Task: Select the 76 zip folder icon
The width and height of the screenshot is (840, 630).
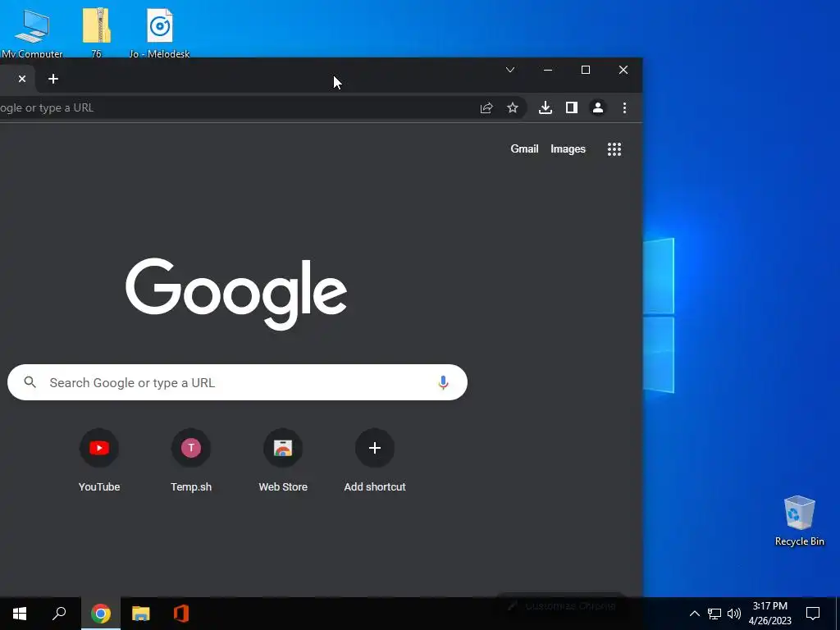Action: click(97, 32)
